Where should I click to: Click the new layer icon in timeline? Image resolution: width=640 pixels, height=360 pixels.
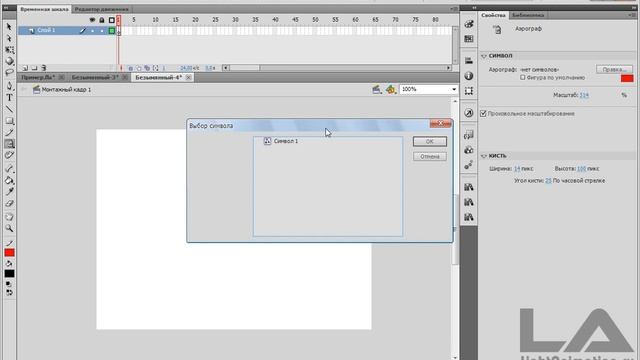[25, 68]
